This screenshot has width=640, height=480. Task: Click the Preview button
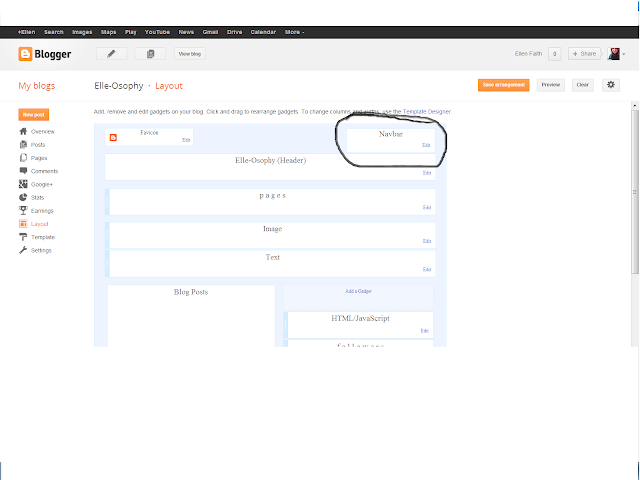pos(551,85)
